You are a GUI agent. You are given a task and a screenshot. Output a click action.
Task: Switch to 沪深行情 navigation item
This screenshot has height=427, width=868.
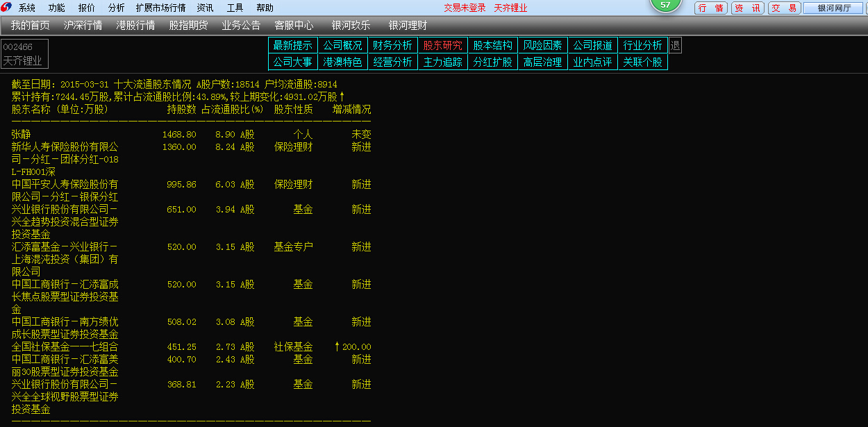pos(83,26)
